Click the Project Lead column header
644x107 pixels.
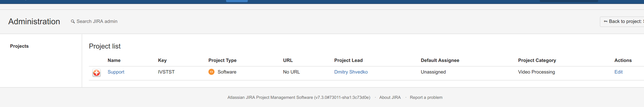pyautogui.click(x=348, y=60)
